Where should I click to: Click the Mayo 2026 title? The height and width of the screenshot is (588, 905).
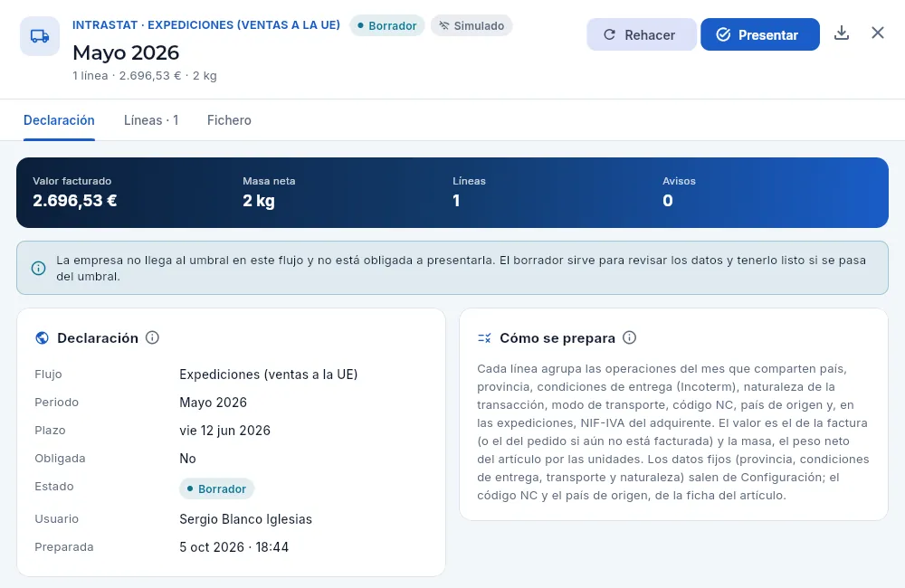[126, 52]
